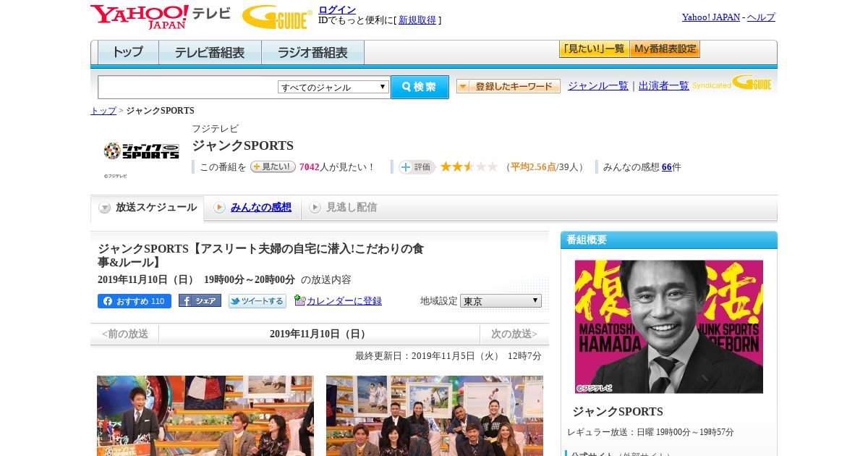The image size is (868, 456).
Task: Click レギュラー放送 schedule text
Action: point(650,432)
